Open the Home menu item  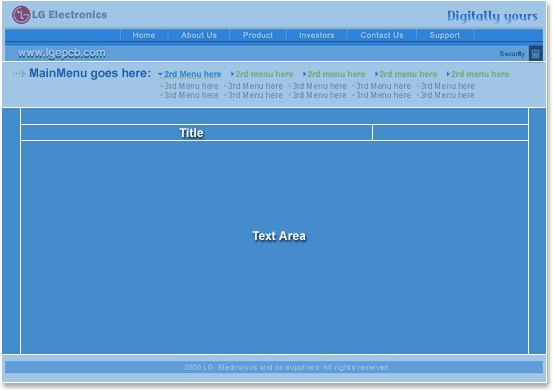click(144, 35)
